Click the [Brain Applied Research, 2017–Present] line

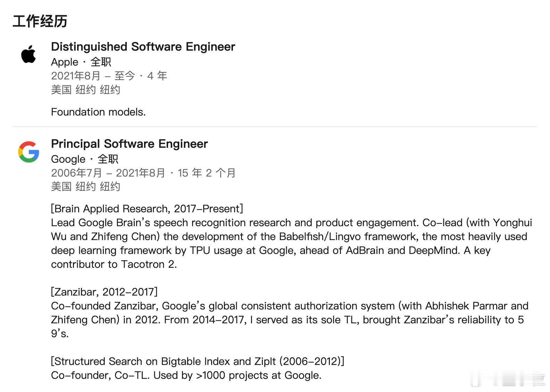[147, 209]
